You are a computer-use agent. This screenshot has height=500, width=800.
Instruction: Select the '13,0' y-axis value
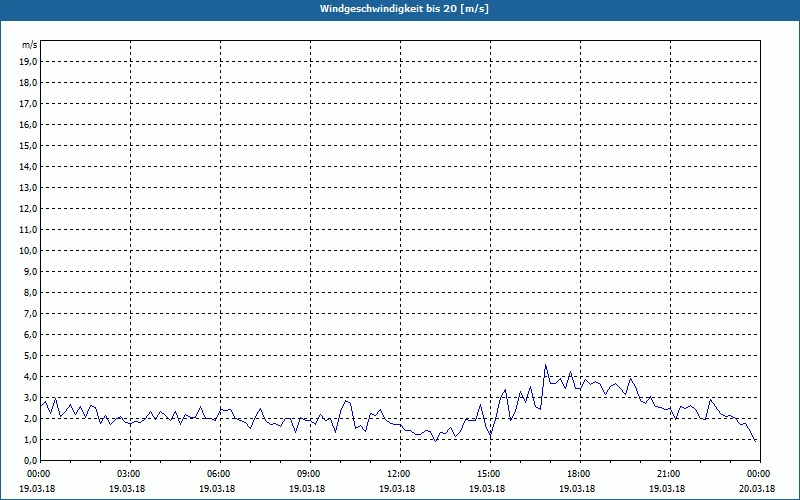[x=28, y=187]
